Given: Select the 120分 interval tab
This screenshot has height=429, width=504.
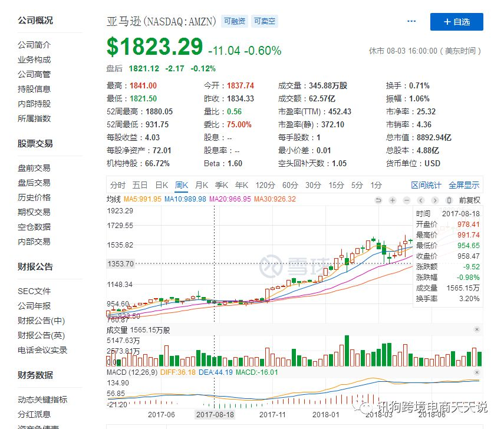Looking at the screenshot, I should [x=265, y=185].
